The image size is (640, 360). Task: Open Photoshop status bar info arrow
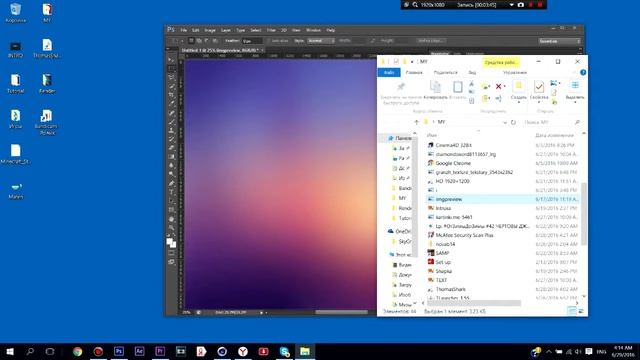(x=261, y=313)
